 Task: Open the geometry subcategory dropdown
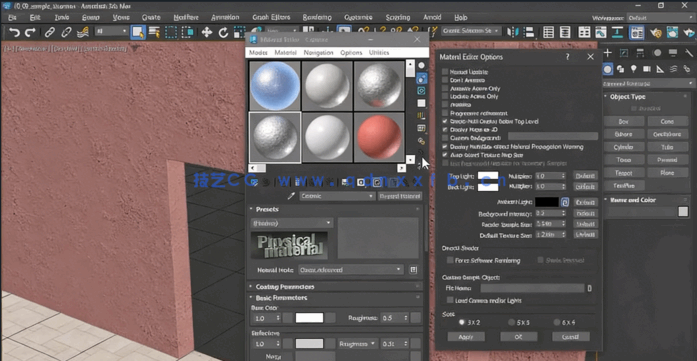click(648, 83)
